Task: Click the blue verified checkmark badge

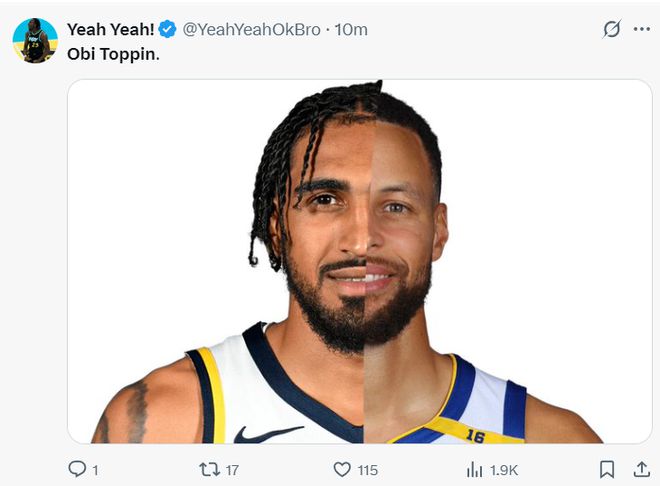Action: [x=167, y=29]
